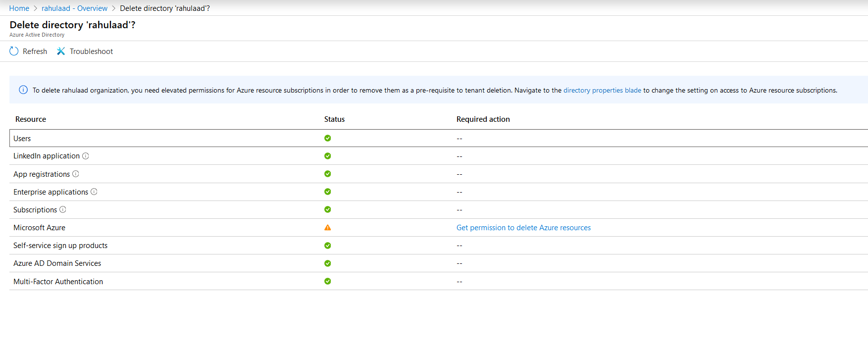Click the current breadcrumb Delete directory 'rahulaad'?

point(165,8)
